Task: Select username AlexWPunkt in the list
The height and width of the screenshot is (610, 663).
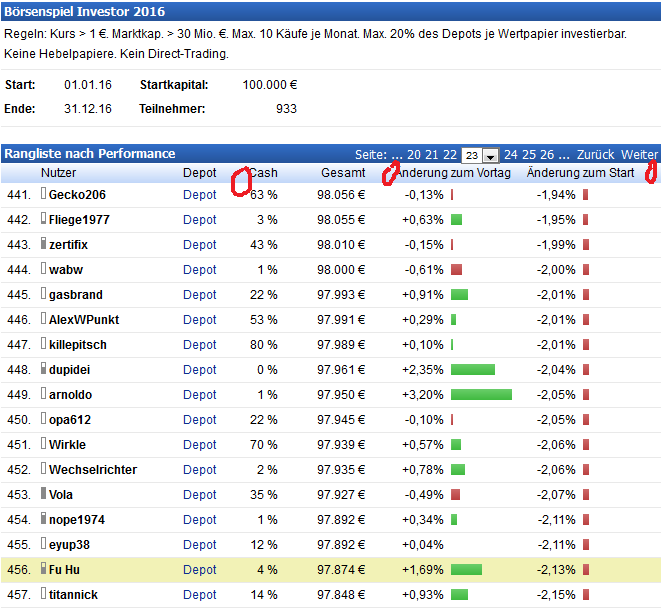Action: tap(84, 319)
